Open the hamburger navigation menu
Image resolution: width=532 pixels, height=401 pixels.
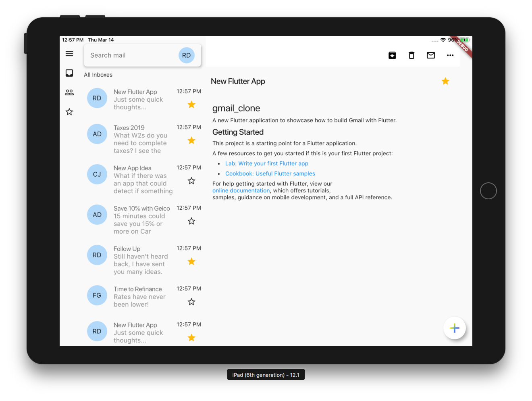coord(69,54)
